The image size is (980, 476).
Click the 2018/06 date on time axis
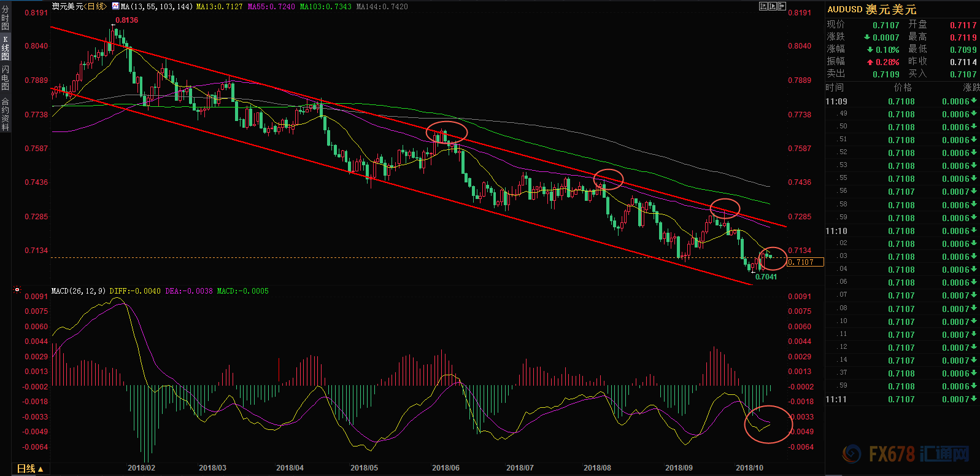pos(446,468)
